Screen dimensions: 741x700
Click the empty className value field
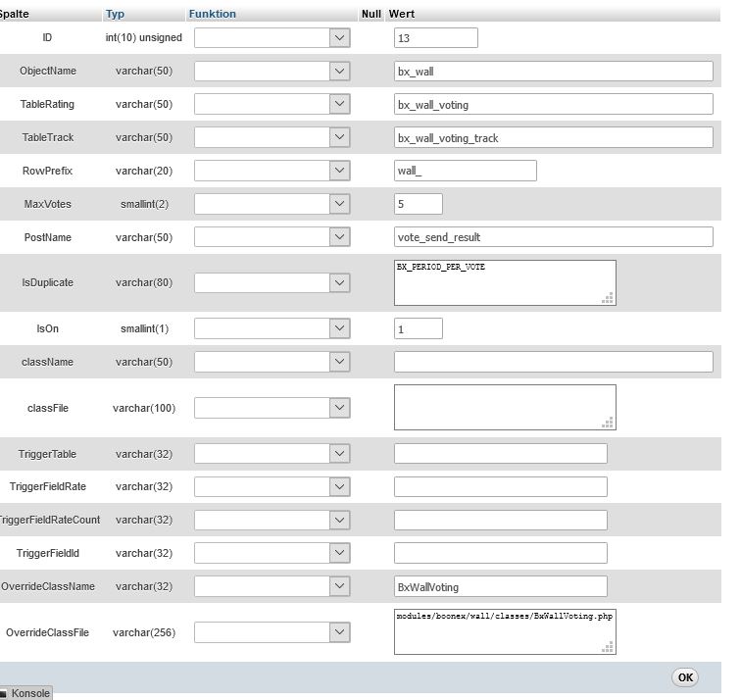point(553,362)
